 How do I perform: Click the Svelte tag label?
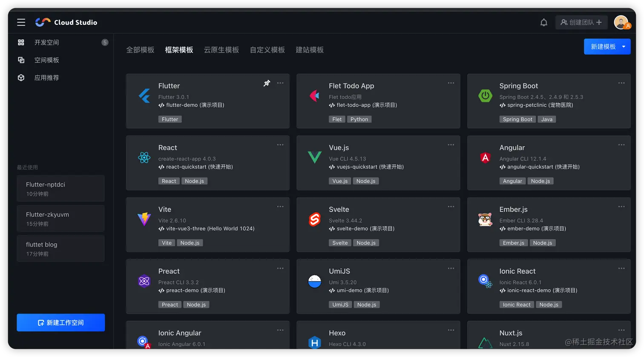click(x=340, y=243)
